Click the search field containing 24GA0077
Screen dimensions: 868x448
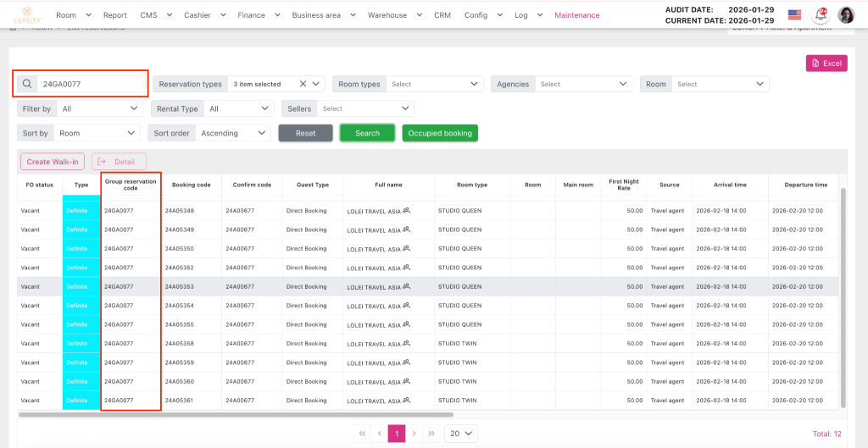[92, 84]
